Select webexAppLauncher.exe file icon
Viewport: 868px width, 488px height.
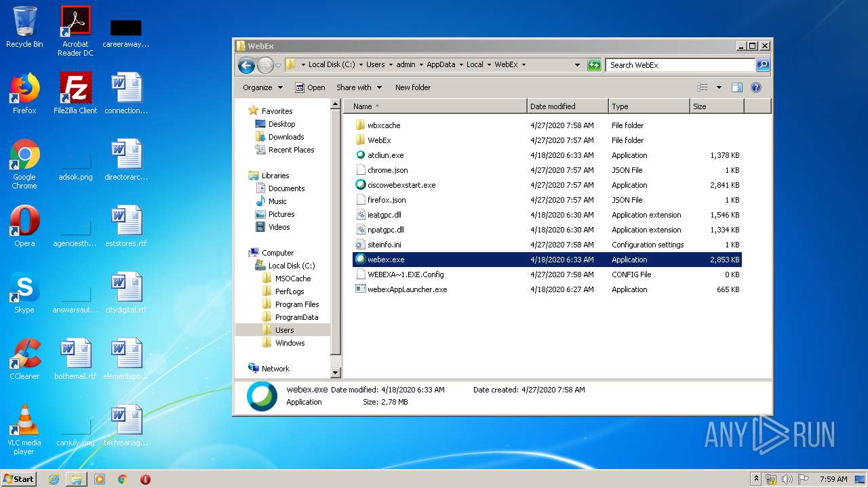pos(361,289)
